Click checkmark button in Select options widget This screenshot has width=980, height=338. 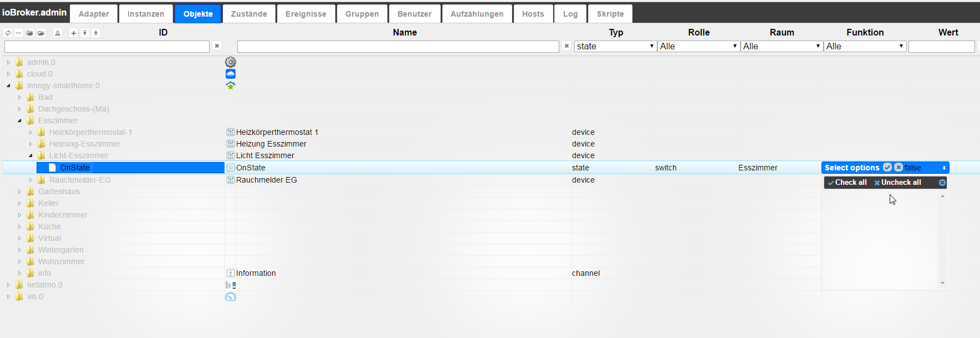coord(887,167)
